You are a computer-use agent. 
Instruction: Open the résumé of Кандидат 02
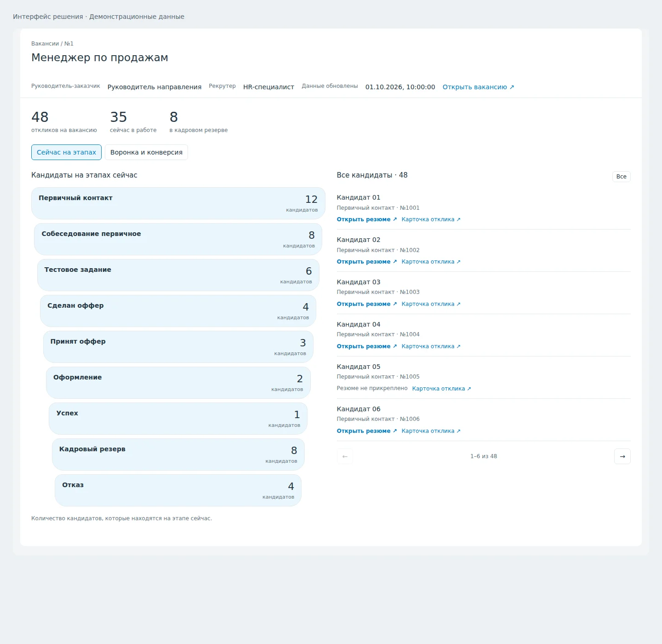click(x=367, y=262)
